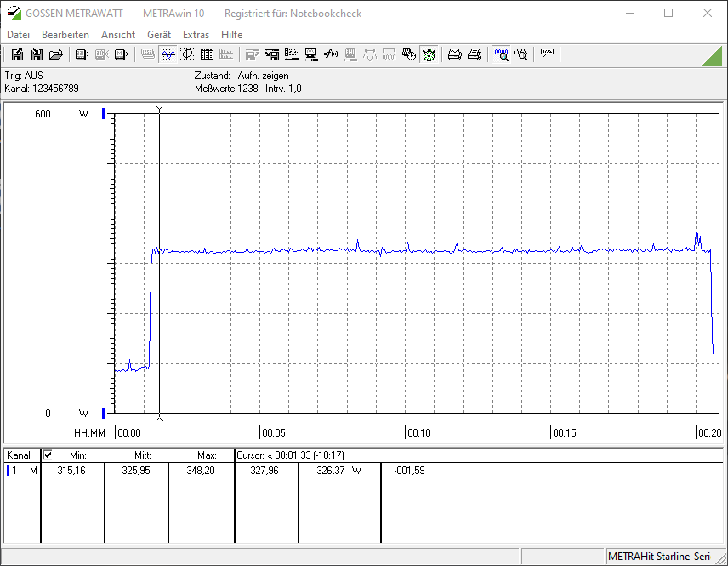728x566 pixels.
Task: Click the print preview printer icon
Action: 454,54
